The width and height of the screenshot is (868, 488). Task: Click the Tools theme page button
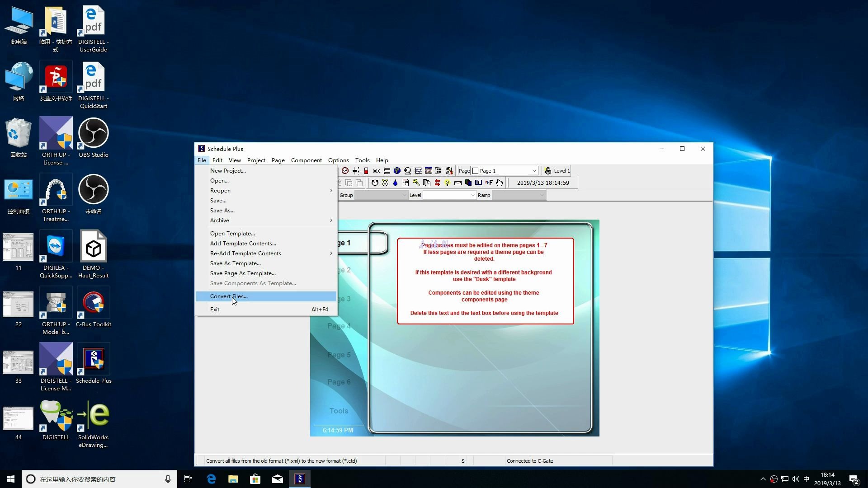(339, 411)
